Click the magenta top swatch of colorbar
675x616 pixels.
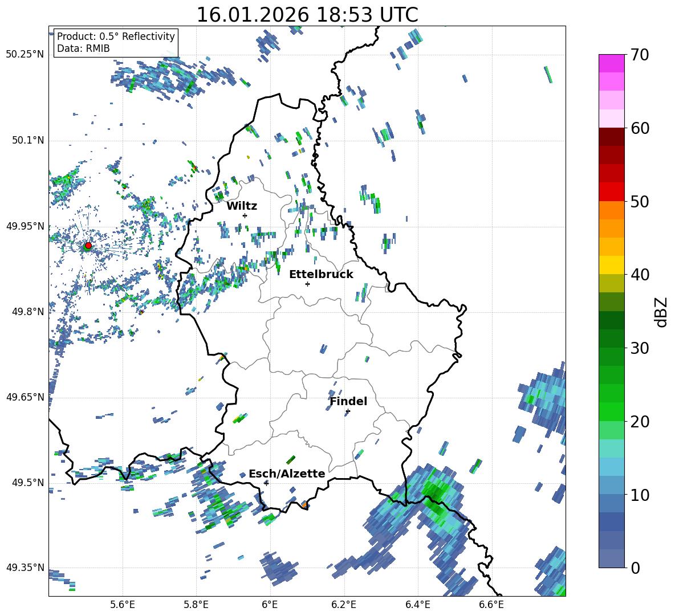(x=611, y=63)
